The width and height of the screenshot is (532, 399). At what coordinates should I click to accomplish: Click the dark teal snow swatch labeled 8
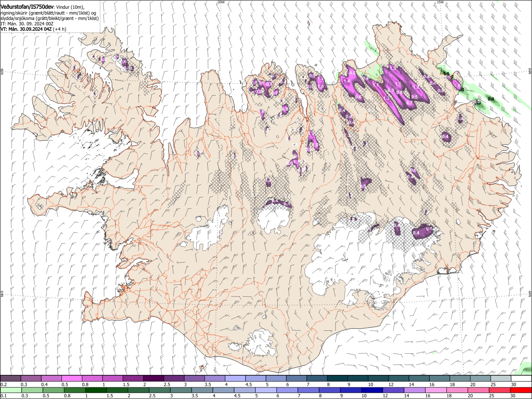pyautogui.click(x=337, y=379)
